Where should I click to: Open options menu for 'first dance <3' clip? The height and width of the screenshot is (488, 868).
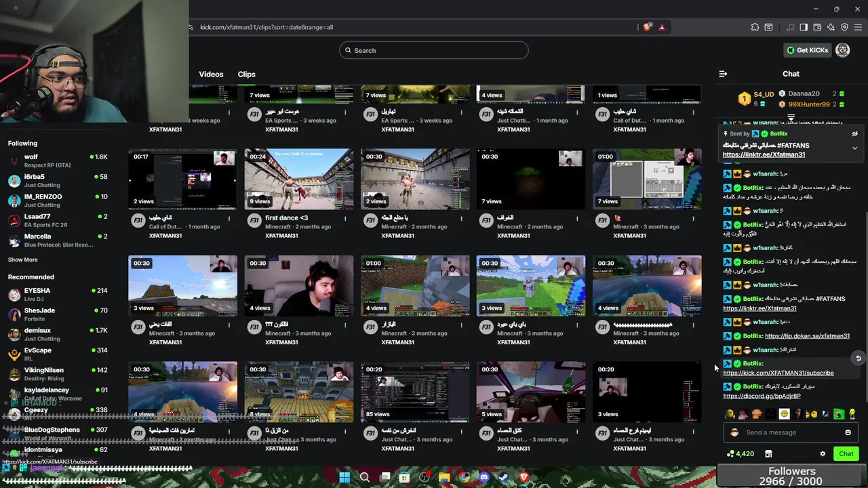coord(345,218)
